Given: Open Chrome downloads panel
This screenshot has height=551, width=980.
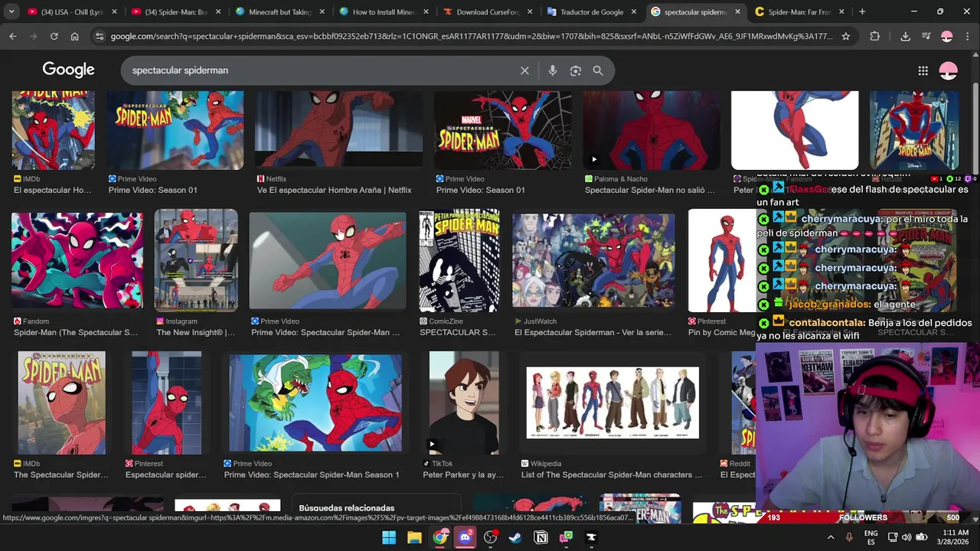Looking at the screenshot, I should [905, 36].
